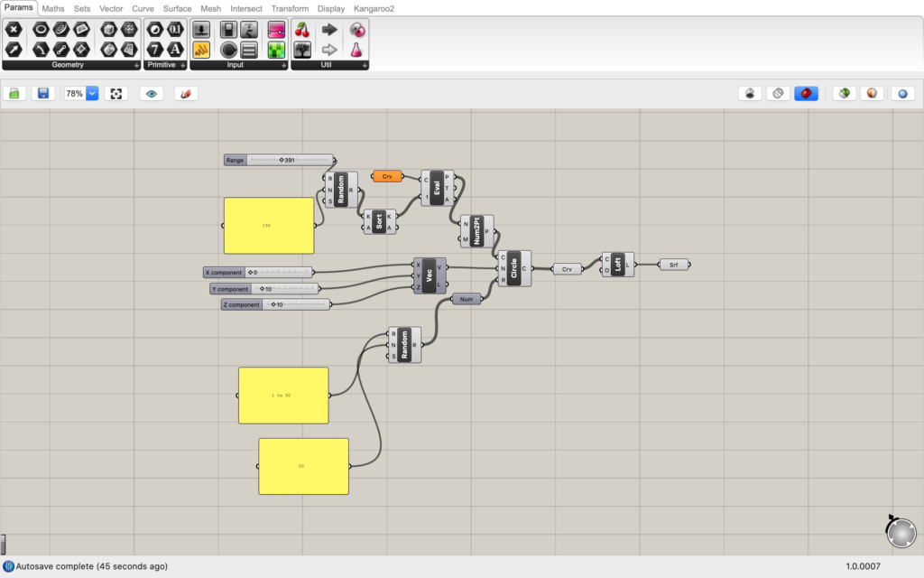Expand the Util panel group
Screen dimensions: 924x578
click(365, 65)
